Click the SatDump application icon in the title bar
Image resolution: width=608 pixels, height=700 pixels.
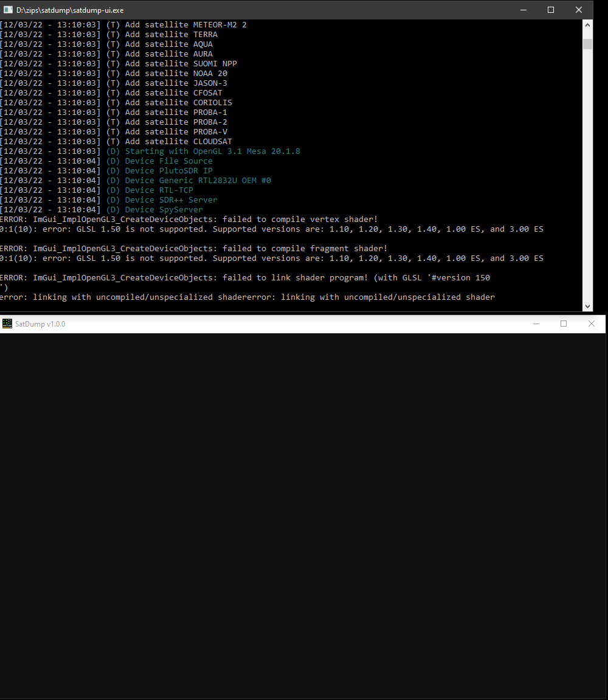point(7,324)
